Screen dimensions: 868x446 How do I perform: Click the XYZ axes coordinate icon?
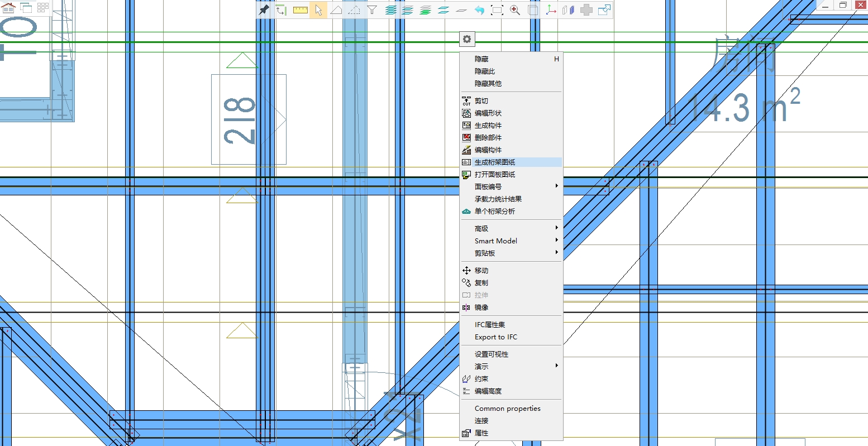(551, 10)
